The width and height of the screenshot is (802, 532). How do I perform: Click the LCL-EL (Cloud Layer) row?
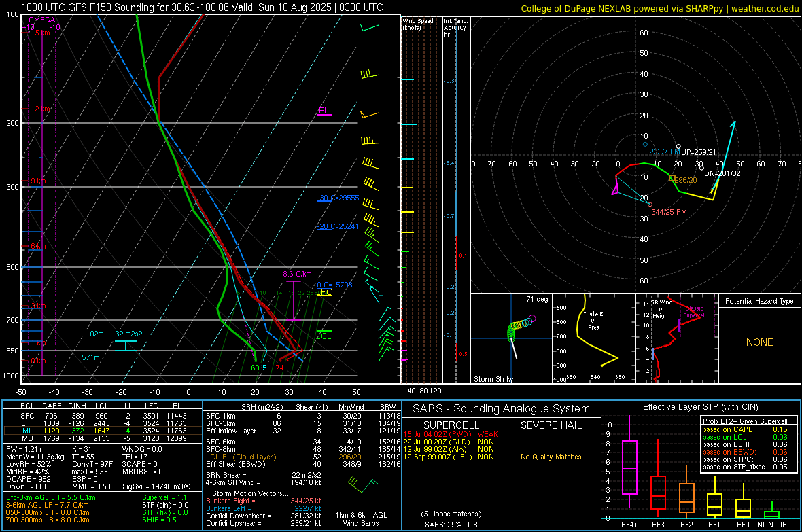(x=303, y=457)
